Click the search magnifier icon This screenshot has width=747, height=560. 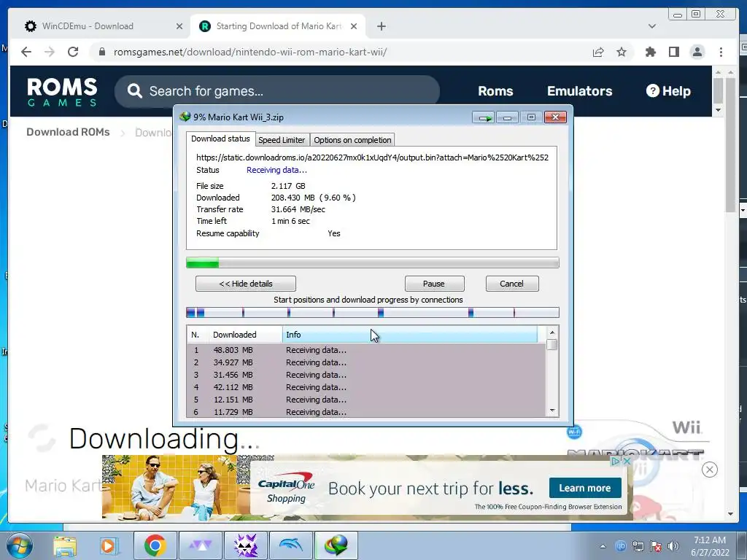[134, 91]
